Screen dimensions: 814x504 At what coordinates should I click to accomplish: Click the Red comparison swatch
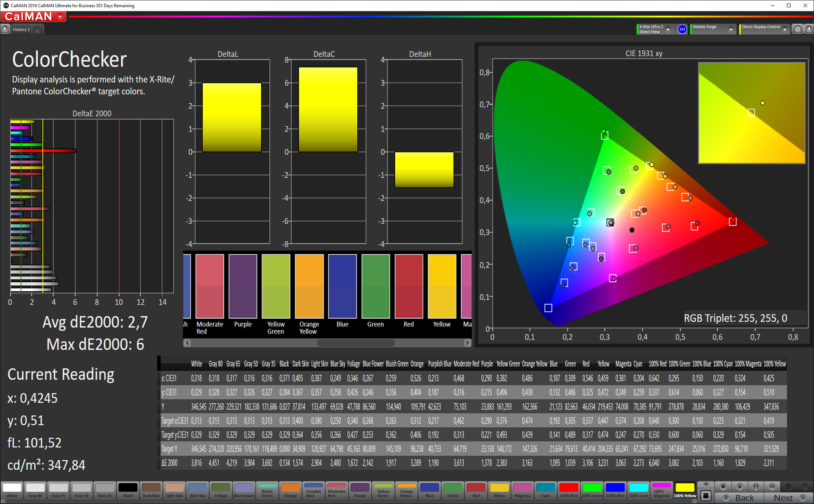click(x=409, y=286)
